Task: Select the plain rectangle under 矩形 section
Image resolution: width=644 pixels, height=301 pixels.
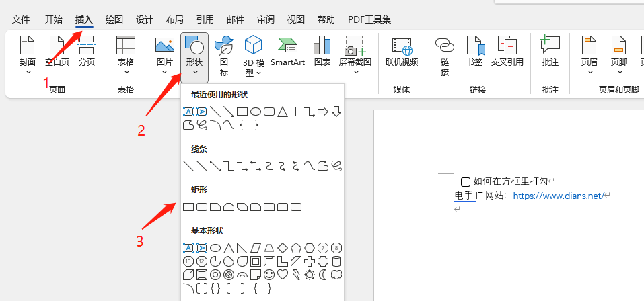Action: [x=188, y=207]
